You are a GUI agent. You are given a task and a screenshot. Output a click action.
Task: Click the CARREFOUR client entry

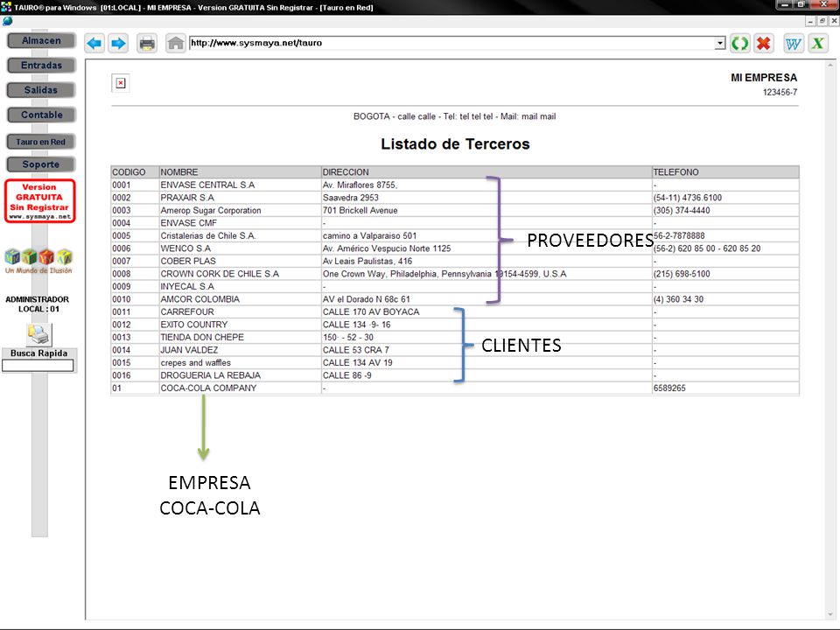click(x=187, y=311)
